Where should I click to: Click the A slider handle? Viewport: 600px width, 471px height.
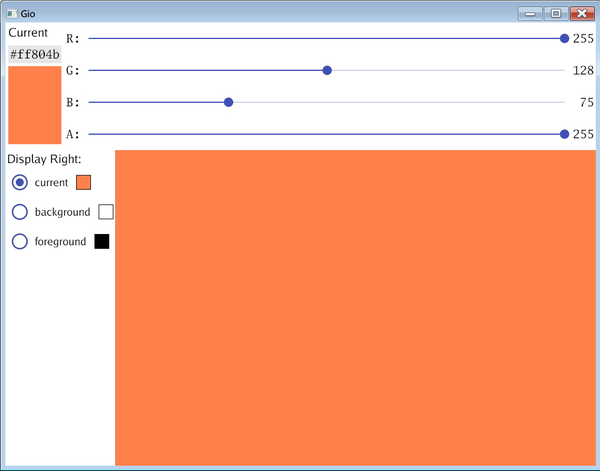564,134
